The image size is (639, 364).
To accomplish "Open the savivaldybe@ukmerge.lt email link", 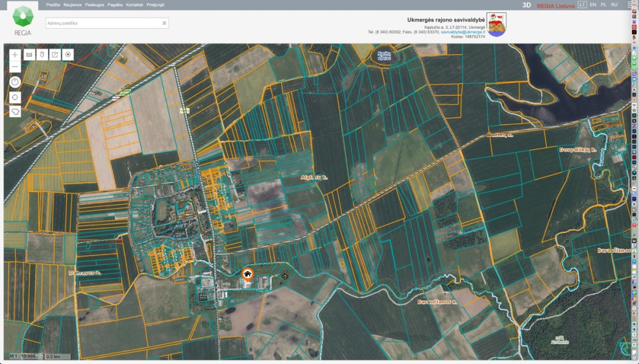I will (463, 32).
